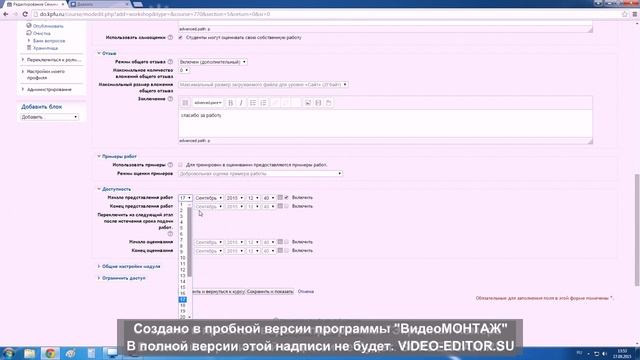
Task: Open calendar picker for Начало оценивания
Action: (280, 242)
